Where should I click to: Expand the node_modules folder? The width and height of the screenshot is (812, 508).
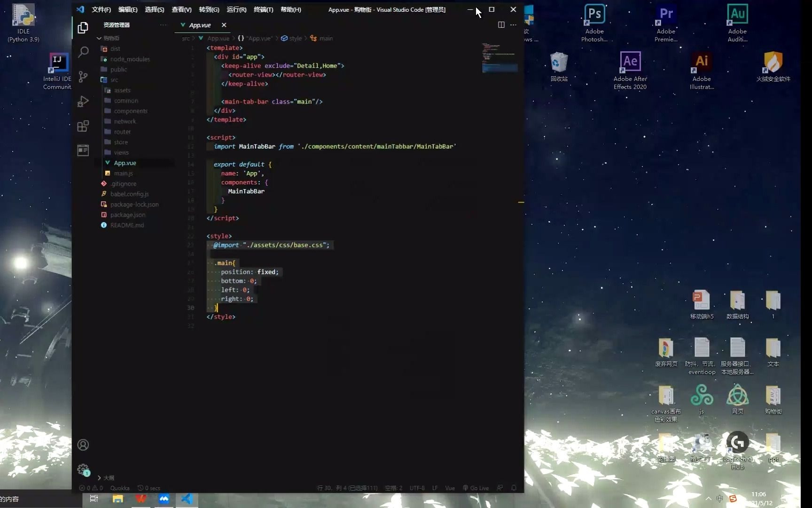(130, 59)
